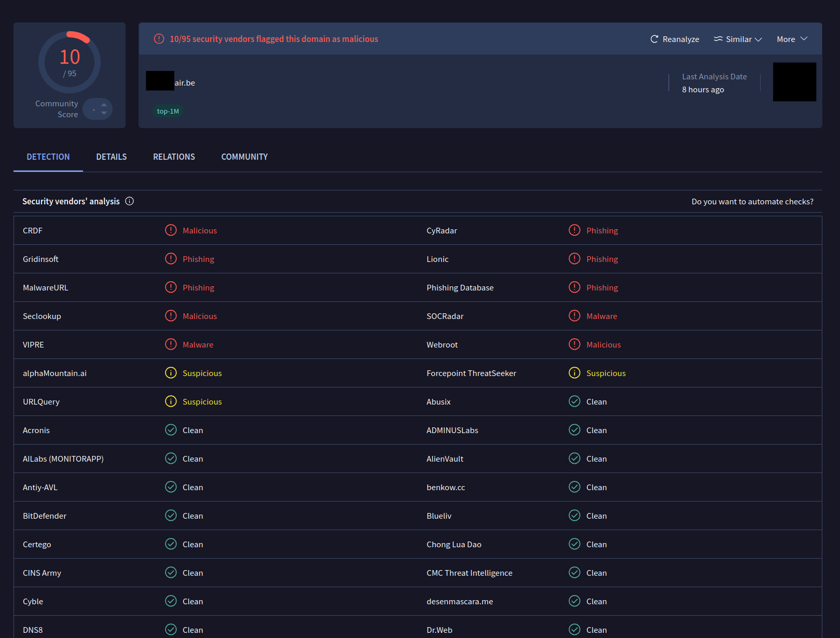Click Forcepoint ThreatSeeker Suspicious icon
Viewport: 840px width, 638px height.
[x=574, y=373]
